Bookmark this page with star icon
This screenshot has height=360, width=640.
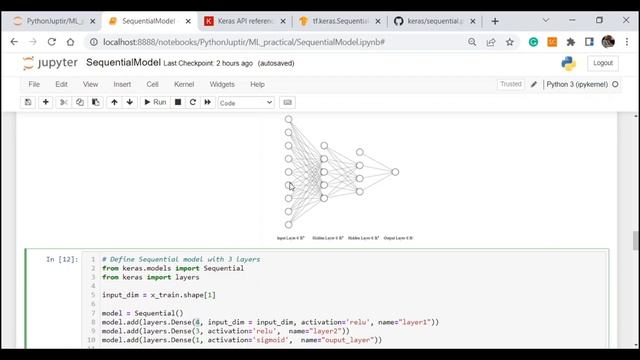(509, 42)
